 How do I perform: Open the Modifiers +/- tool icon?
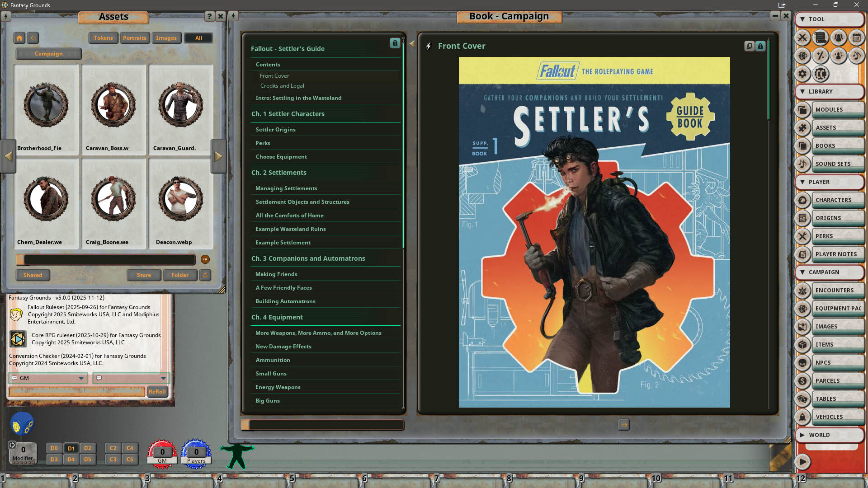821,56
